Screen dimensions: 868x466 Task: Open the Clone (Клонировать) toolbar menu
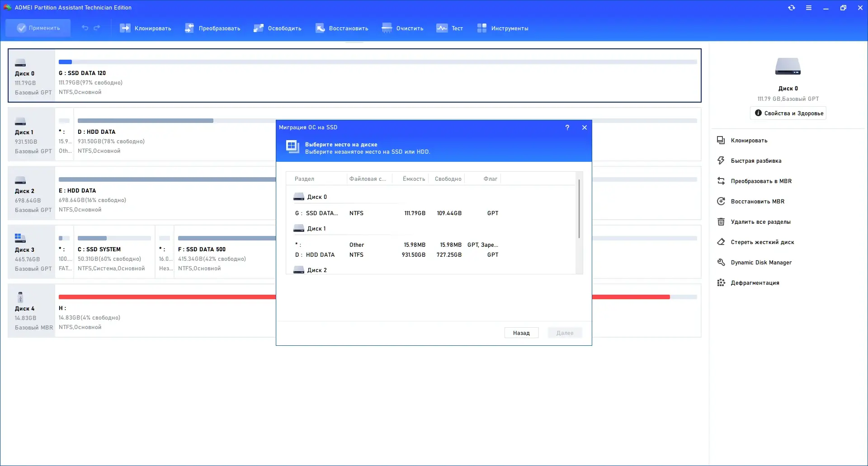[x=146, y=28]
